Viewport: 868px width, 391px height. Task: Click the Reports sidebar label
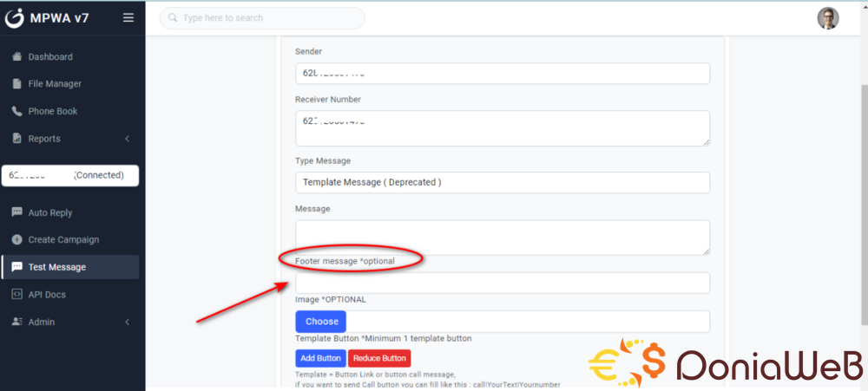tap(44, 139)
